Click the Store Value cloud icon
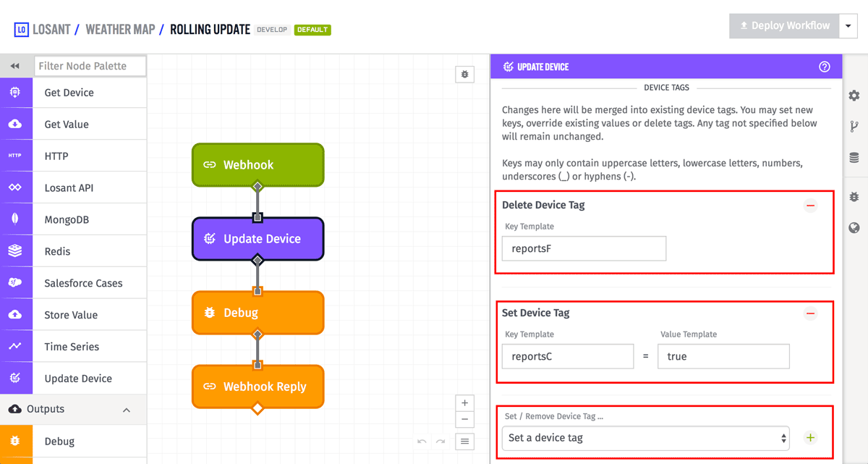 coord(15,315)
